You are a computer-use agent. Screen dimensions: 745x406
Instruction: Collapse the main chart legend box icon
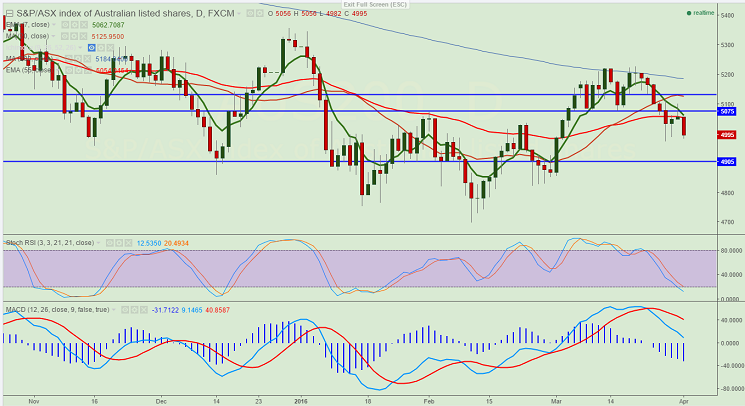point(9,14)
